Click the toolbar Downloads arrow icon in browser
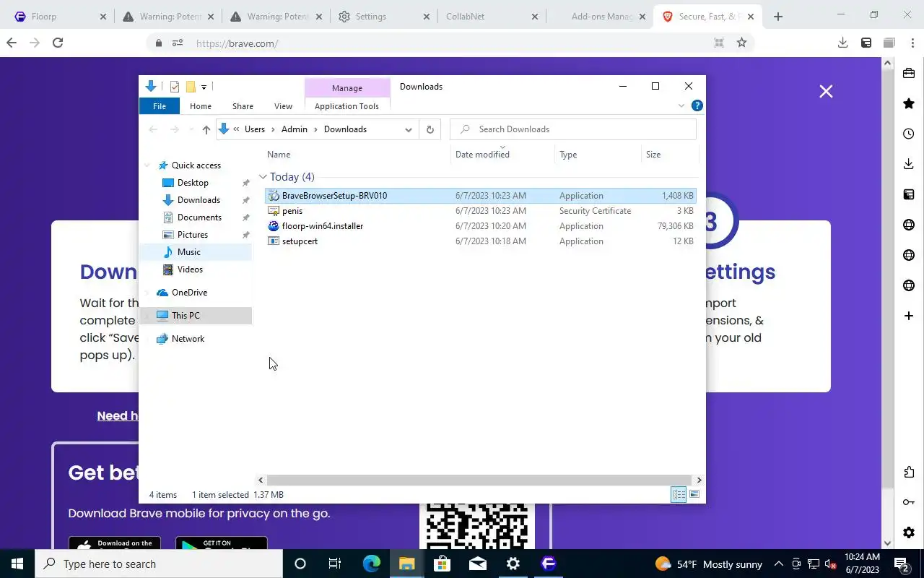 pyautogui.click(x=842, y=43)
